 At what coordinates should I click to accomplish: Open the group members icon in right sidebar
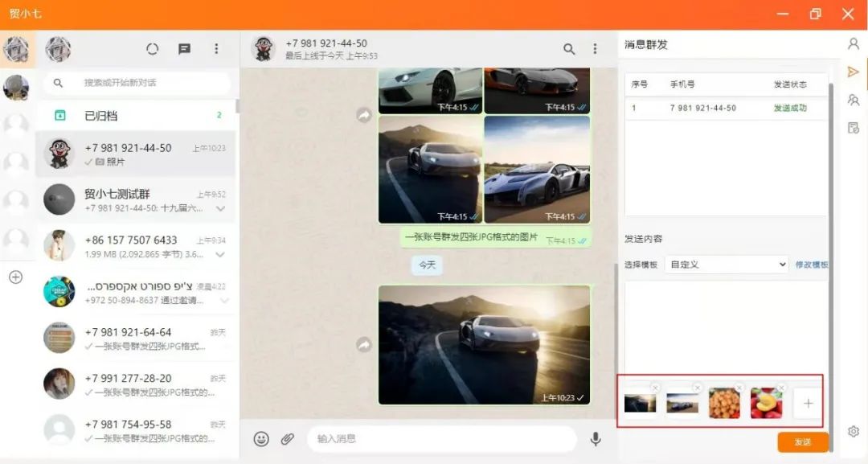point(854,100)
